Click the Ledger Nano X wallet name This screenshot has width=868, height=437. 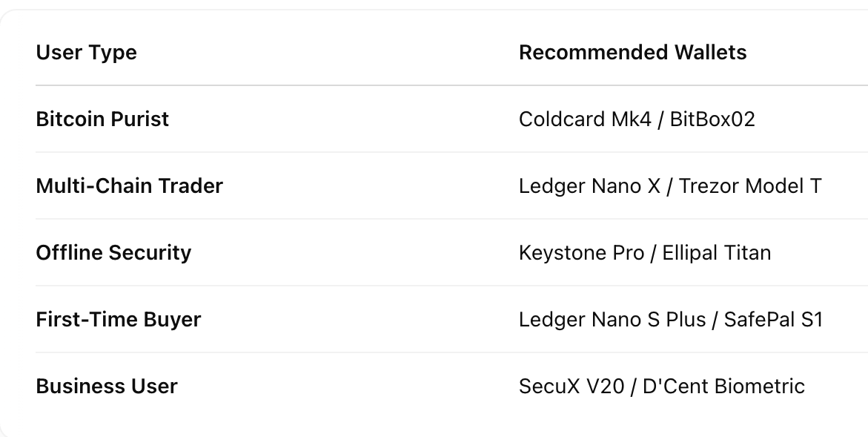pyautogui.click(x=589, y=186)
